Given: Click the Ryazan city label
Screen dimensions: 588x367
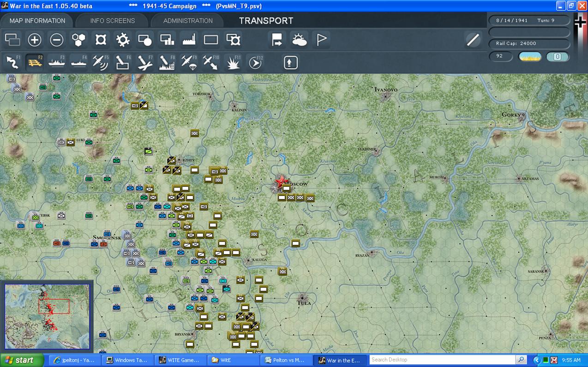Looking at the screenshot, I should [362, 255].
